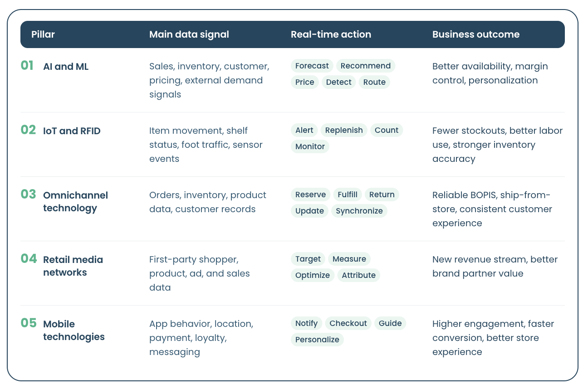Select the Fulfill chip
Image resolution: width=588 pixels, height=389 pixels.
pos(348,194)
